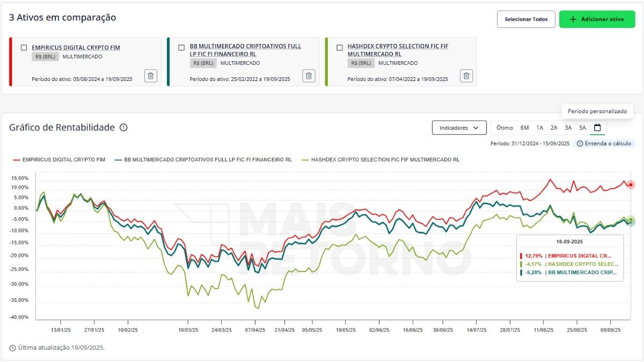
Task: Choose the Ótimo period option
Action: tap(504, 128)
